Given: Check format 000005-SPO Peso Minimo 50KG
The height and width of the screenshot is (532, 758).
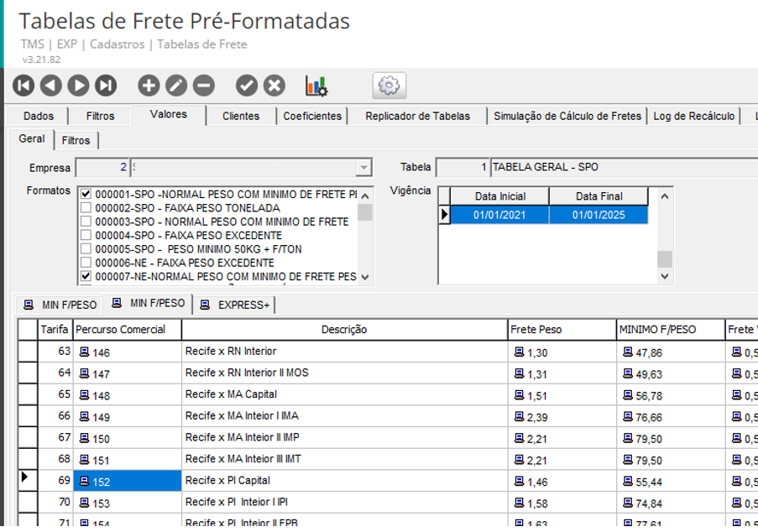Looking at the screenshot, I should 86,249.
